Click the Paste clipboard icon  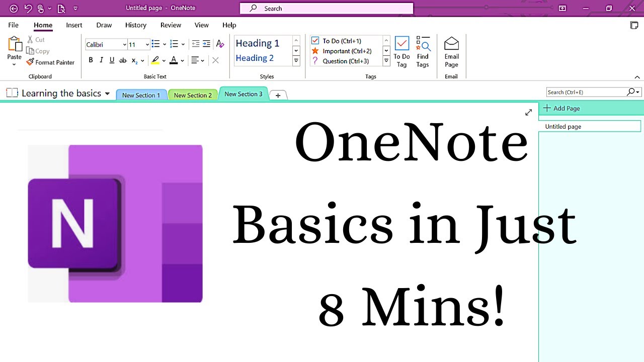15,44
